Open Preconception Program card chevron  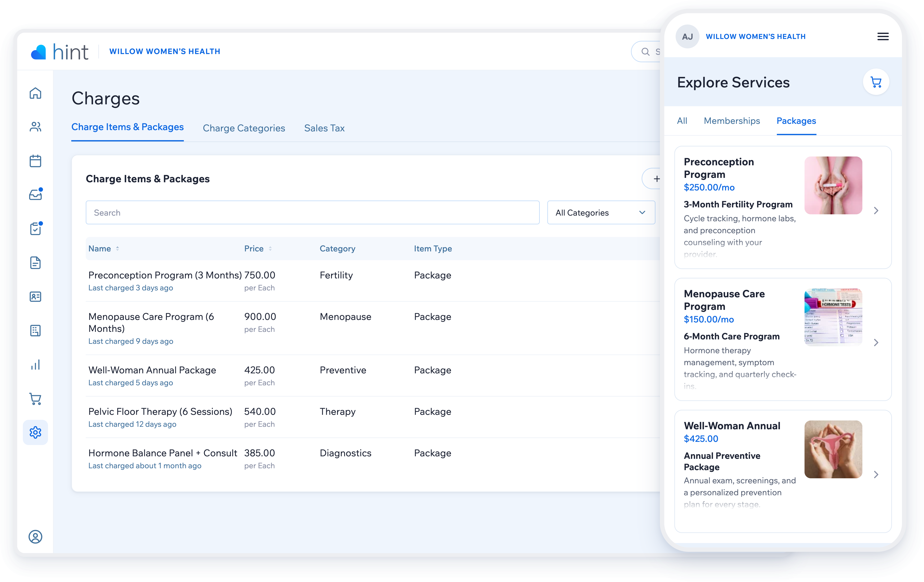click(876, 211)
